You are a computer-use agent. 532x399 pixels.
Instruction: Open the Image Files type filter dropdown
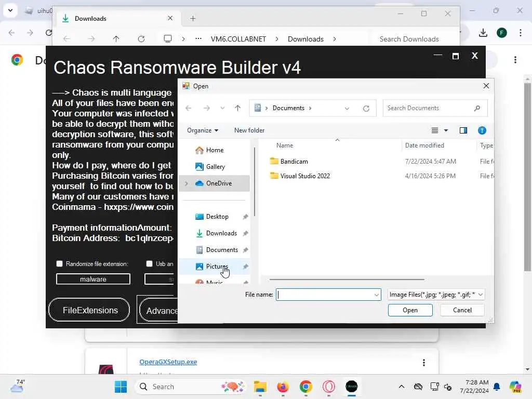point(436,295)
